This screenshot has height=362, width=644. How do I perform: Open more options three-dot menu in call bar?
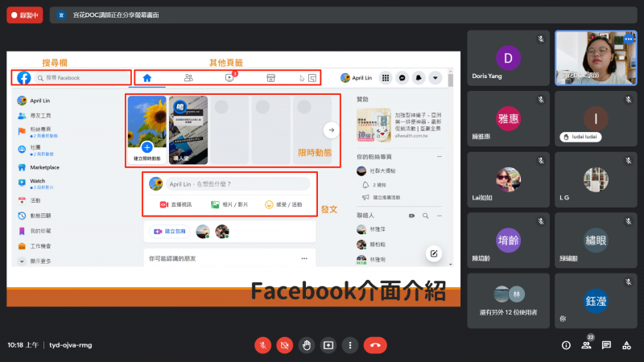350,345
